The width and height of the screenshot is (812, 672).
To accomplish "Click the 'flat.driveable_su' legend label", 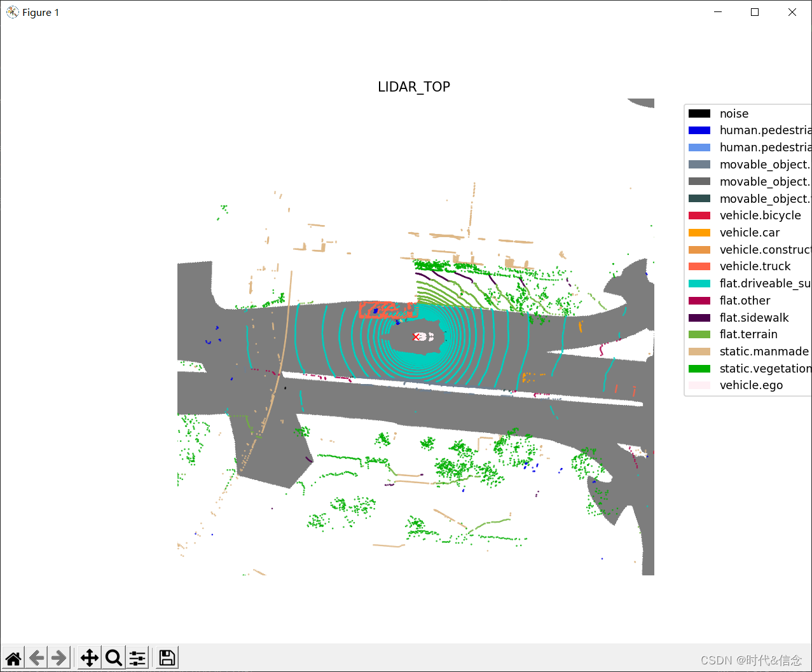I will point(766,284).
